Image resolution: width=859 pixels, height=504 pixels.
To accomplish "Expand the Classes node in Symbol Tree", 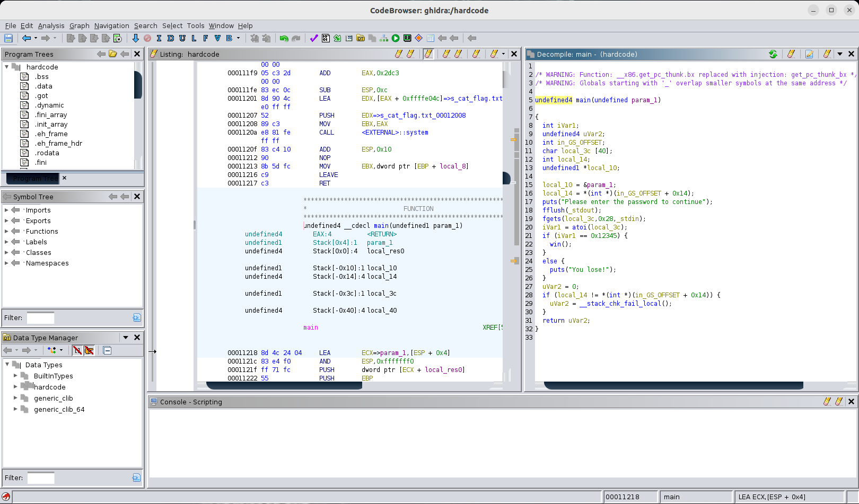I will coord(6,253).
